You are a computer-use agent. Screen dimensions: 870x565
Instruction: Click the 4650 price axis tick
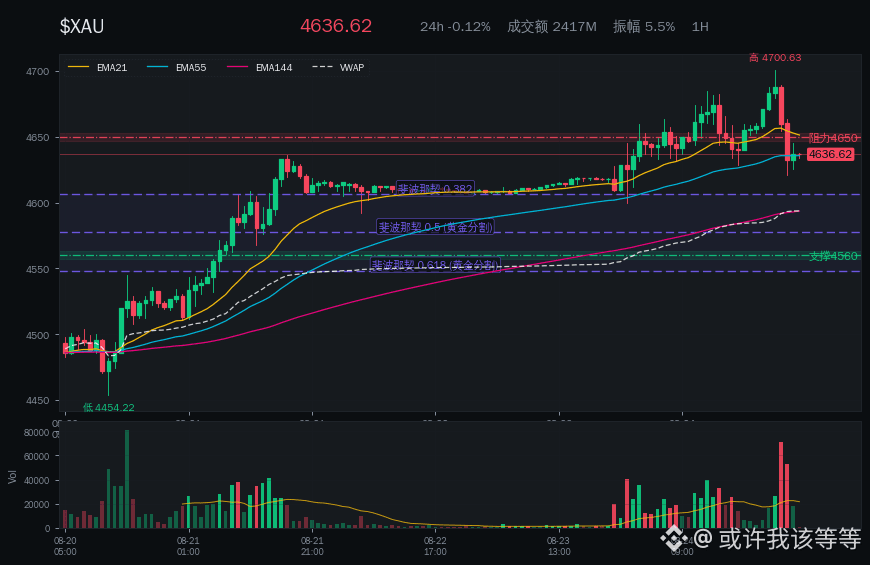(x=38, y=138)
